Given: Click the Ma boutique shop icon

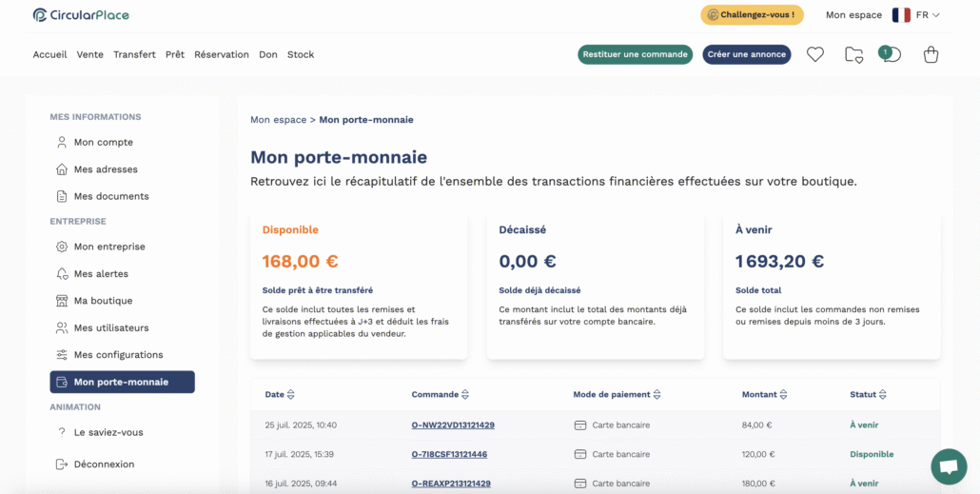Looking at the screenshot, I should (61, 301).
